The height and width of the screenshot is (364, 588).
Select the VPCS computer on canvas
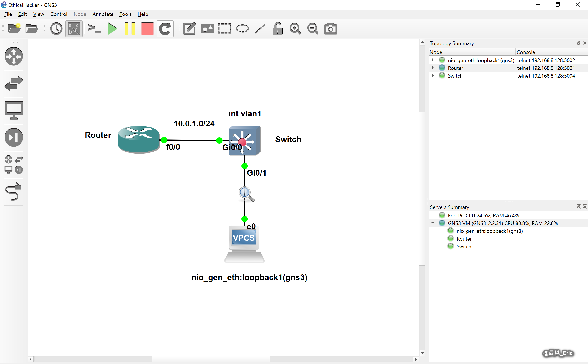click(x=244, y=244)
